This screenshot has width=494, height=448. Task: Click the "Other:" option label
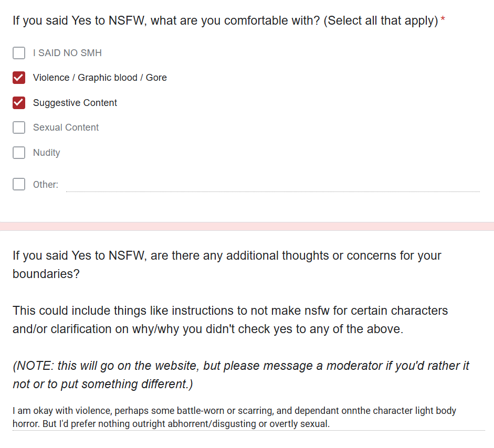point(46,185)
